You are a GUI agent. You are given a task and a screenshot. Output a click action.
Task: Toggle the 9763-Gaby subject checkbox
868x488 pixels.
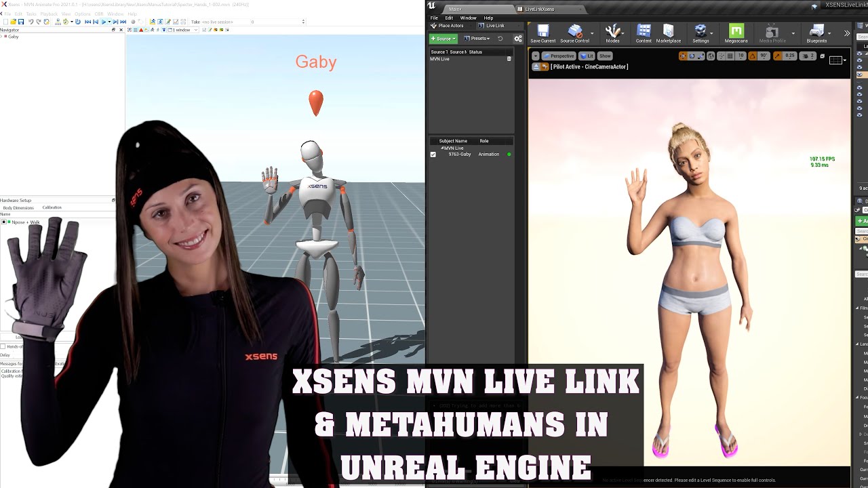tap(433, 155)
